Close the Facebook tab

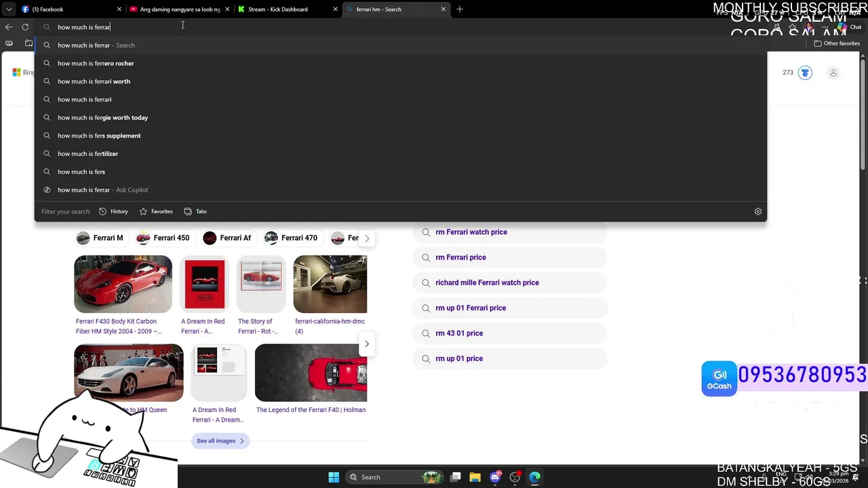click(119, 9)
